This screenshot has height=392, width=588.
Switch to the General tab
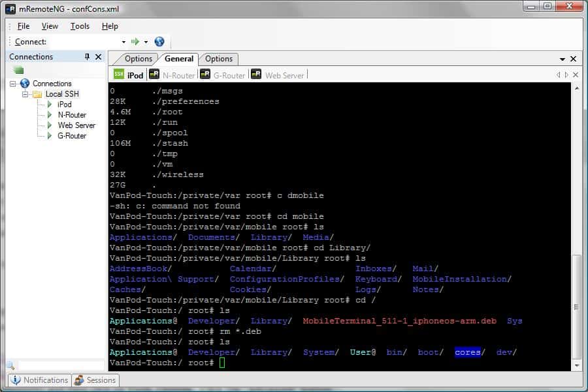pyautogui.click(x=178, y=59)
